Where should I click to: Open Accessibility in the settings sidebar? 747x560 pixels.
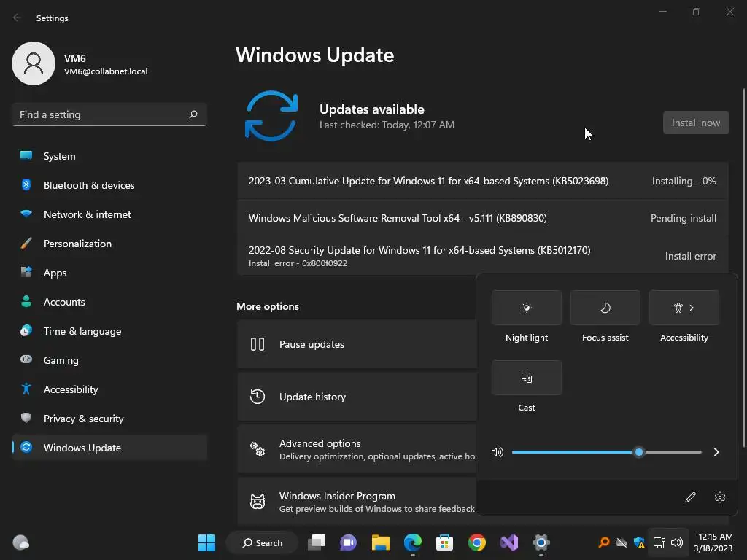[109, 389]
